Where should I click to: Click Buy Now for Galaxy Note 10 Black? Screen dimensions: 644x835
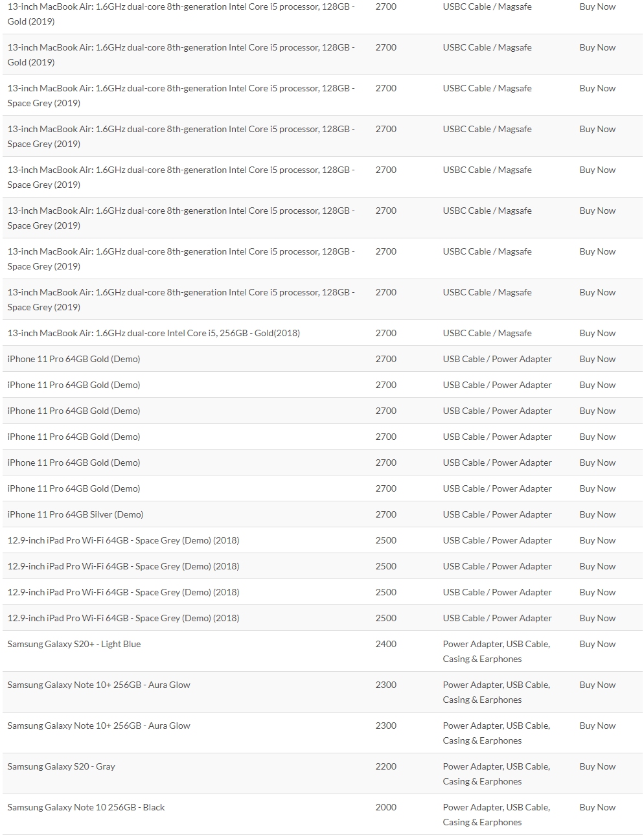pos(597,807)
